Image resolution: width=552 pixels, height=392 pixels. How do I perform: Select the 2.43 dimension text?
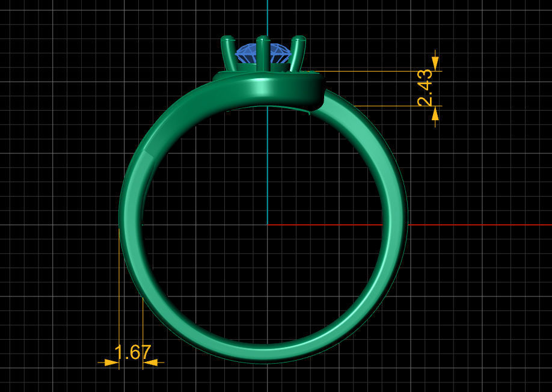click(425, 88)
